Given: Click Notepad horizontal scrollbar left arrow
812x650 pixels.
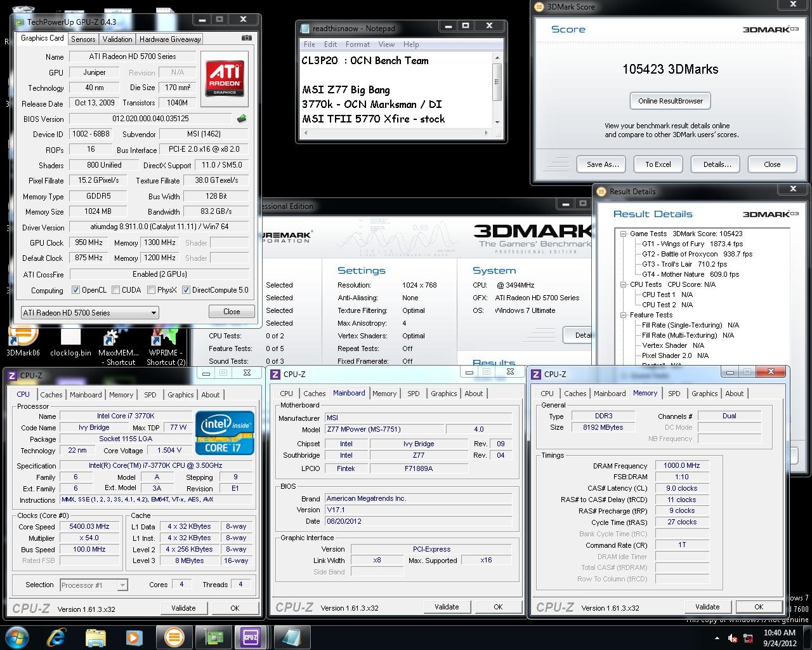Looking at the screenshot, I should [305, 133].
